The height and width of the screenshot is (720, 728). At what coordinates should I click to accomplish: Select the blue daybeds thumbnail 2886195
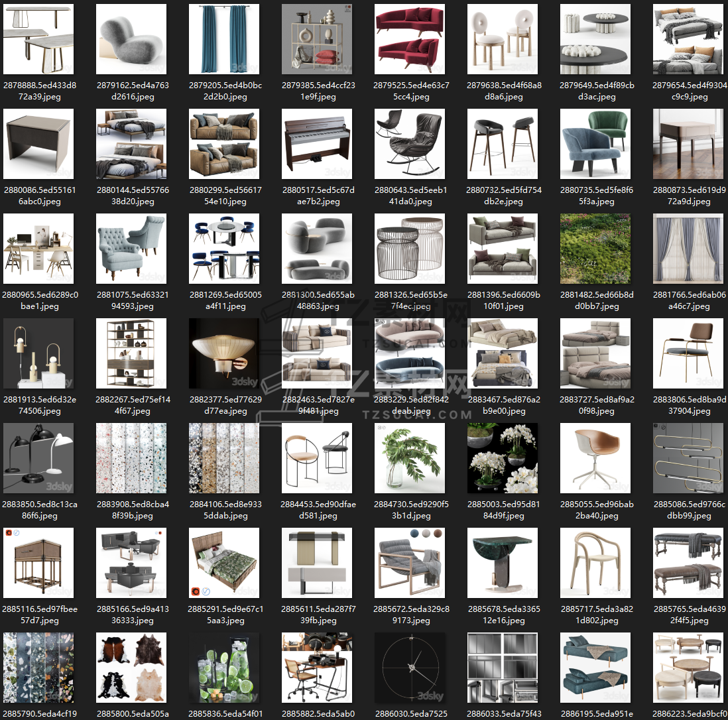coord(595,668)
